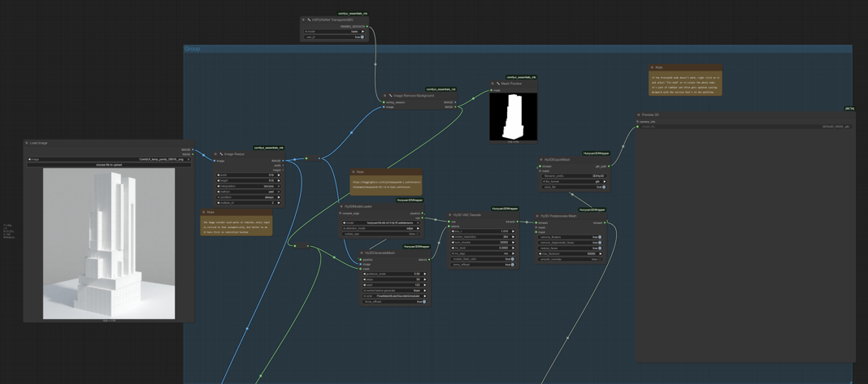Image resolution: width=868 pixels, height=384 pixels.
Task: Open the image file dropdown in Load Image
Action: coord(109,159)
